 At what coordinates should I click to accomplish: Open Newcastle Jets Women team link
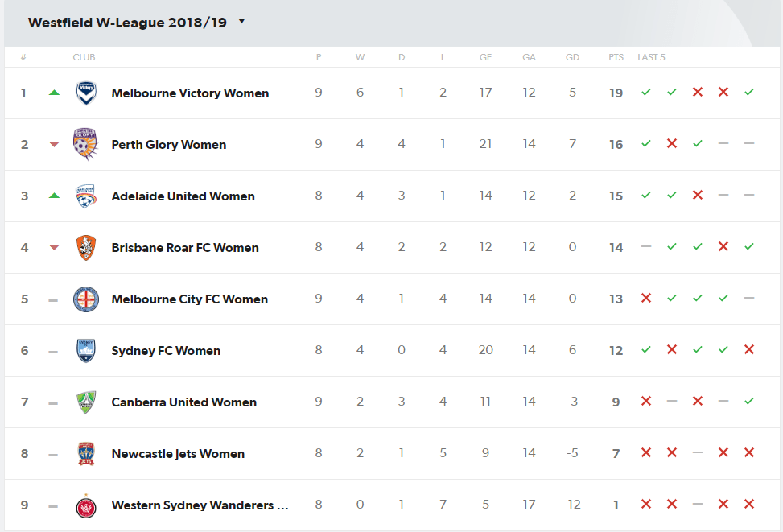(x=178, y=454)
